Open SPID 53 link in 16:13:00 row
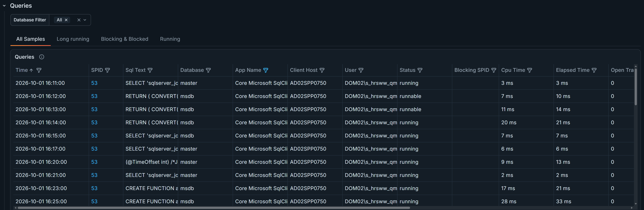This screenshot has width=644, height=210. [94, 109]
